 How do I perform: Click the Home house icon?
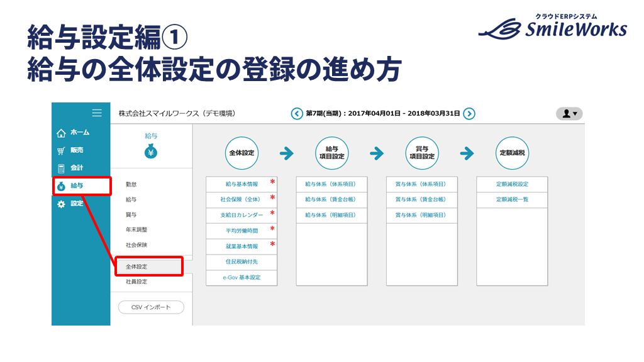tap(61, 133)
